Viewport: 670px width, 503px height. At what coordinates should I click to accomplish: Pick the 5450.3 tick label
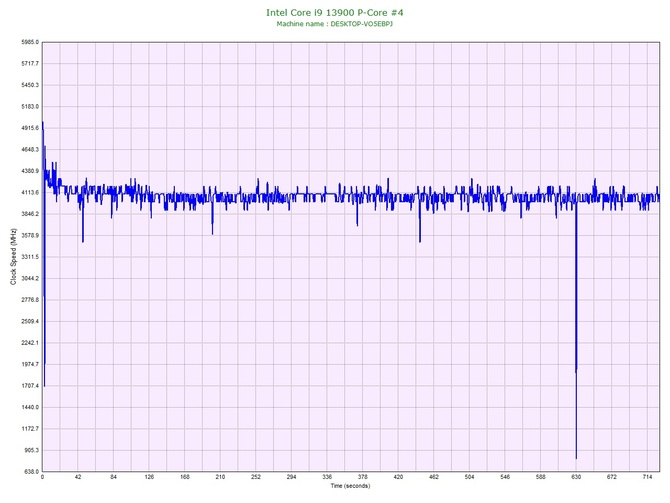click(30, 85)
